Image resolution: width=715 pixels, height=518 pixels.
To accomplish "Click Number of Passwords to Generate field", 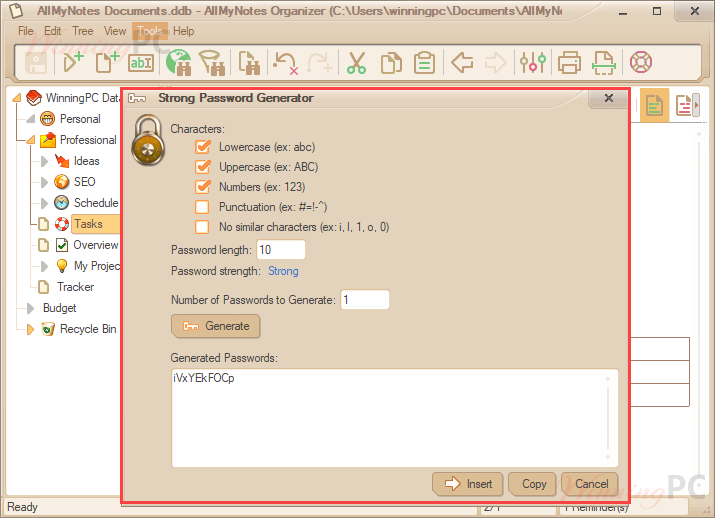I will tap(365, 300).
